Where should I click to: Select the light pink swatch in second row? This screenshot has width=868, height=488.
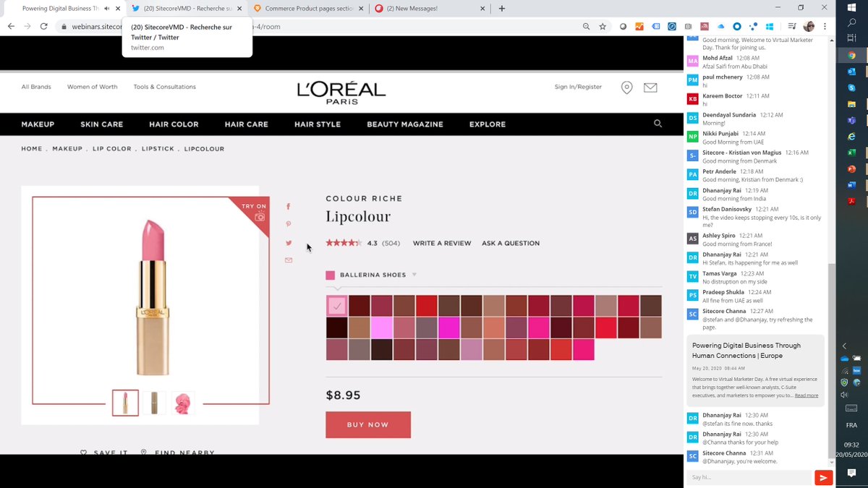pyautogui.click(x=382, y=328)
